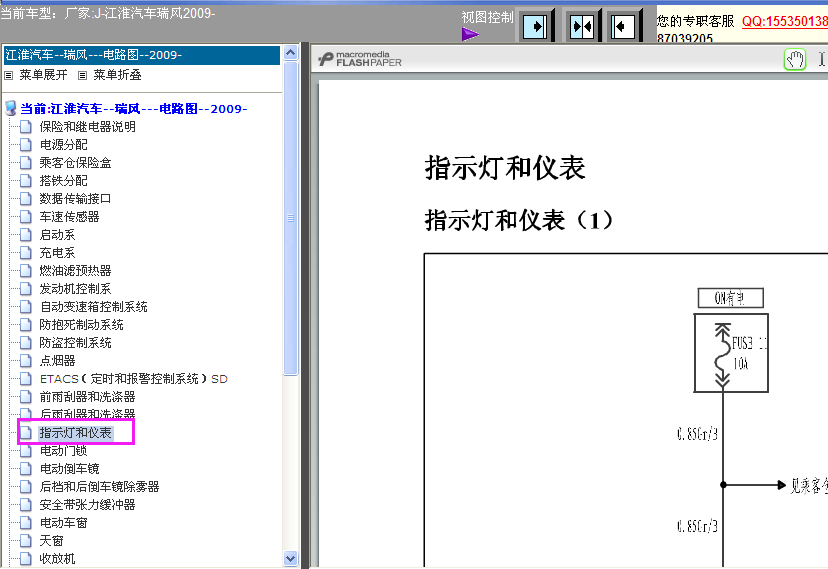Click the page icon beside 充电系

coord(25,252)
